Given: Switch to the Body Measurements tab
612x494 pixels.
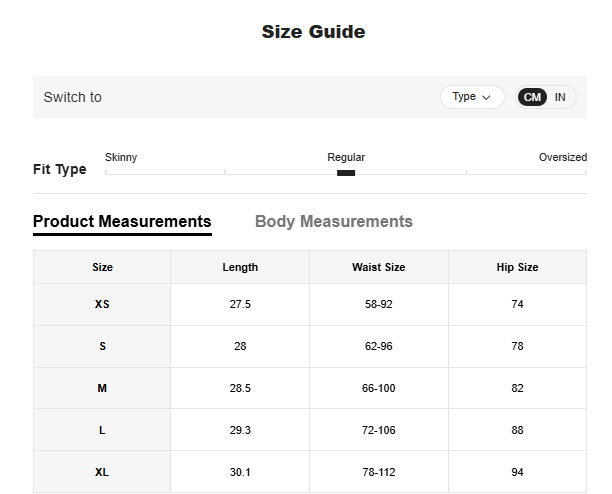Looking at the screenshot, I should 333,221.
